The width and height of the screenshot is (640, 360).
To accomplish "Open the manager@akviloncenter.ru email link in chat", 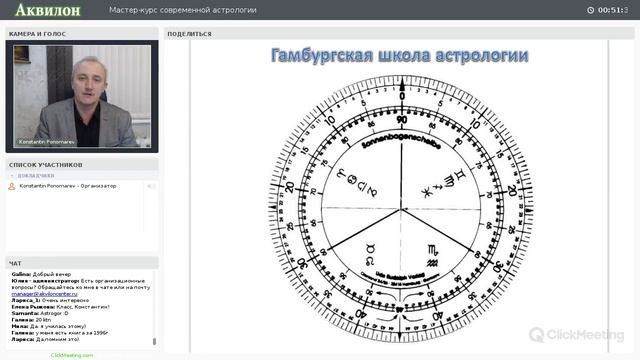I will click(44, 294).
